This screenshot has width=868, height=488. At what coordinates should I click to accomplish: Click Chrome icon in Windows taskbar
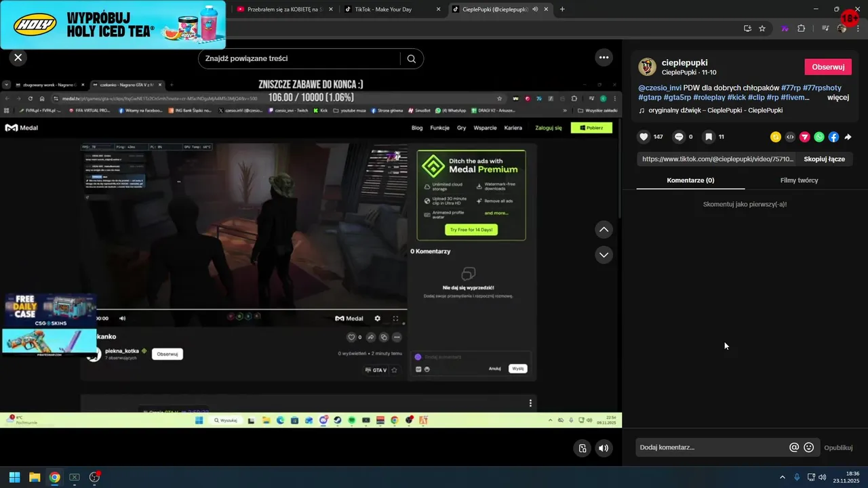click(x=55, y=477)
